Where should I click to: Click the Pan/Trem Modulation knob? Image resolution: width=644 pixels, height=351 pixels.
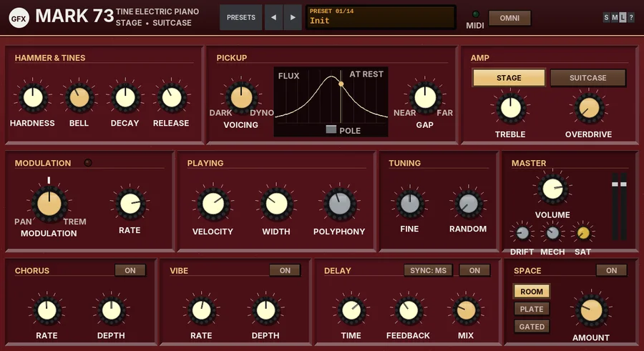pyautogui.click(x=49, y=204)
